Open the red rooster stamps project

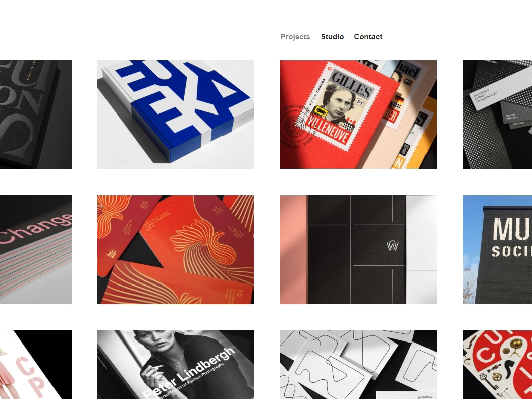pyautogui.click(x=176, y=250)
